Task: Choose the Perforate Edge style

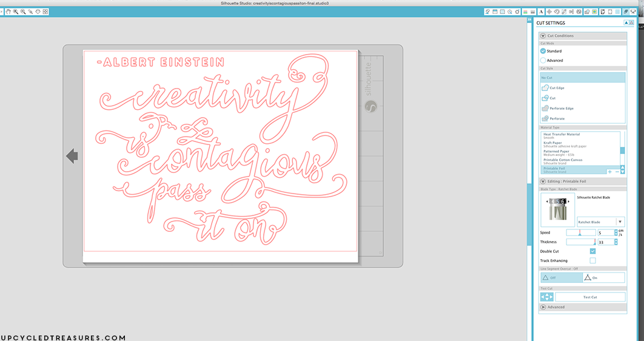Action: coord(583,109)
